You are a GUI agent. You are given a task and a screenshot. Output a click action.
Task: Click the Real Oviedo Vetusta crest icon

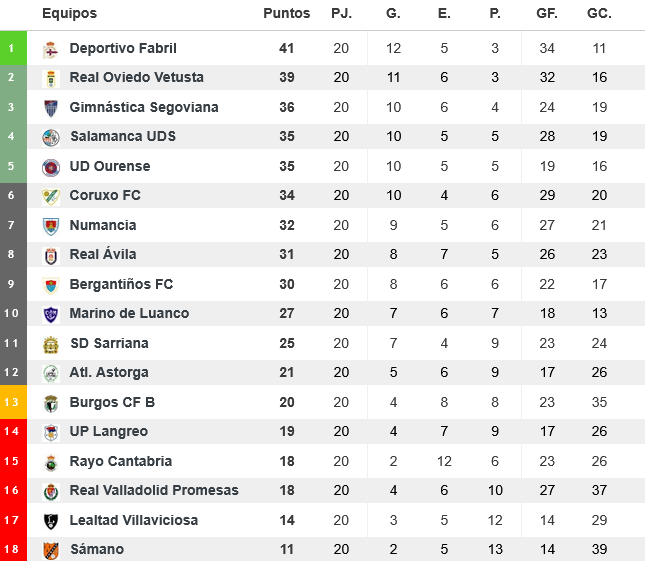click(51, 78)
